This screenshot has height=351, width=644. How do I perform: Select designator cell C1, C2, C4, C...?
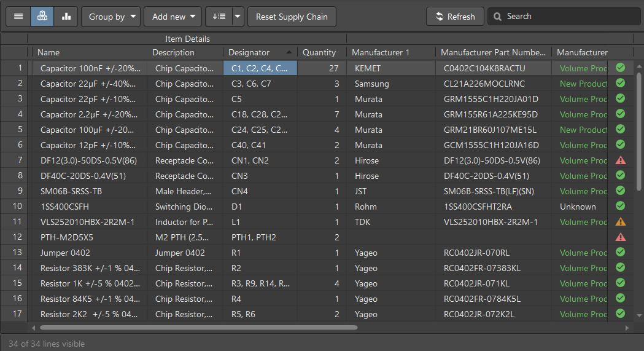tap(260, 68)
